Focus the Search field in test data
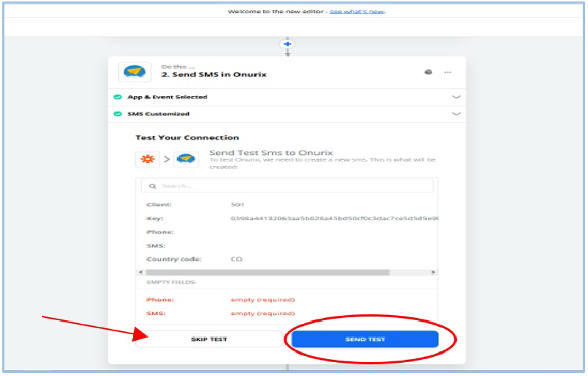This screenshot has height=376, width=588. 287,186
